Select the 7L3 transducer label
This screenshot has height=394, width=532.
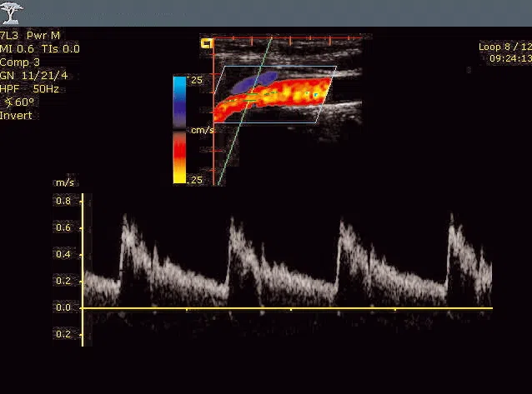(11, 36)
